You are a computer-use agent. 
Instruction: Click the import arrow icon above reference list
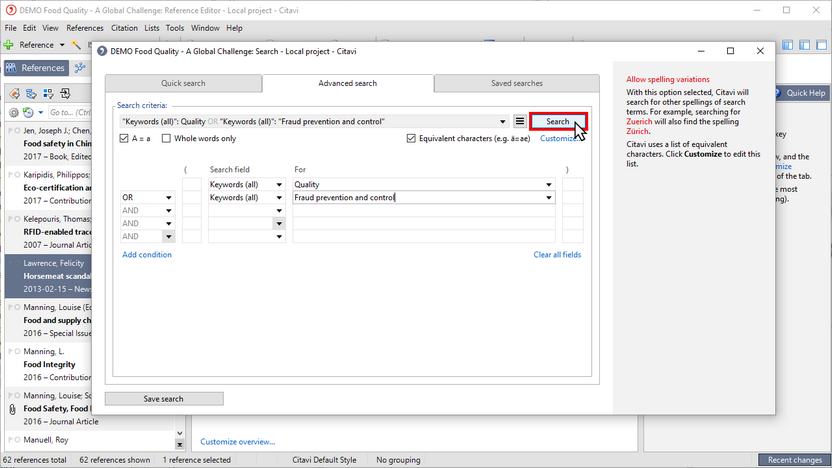click(x=65, y=94)
